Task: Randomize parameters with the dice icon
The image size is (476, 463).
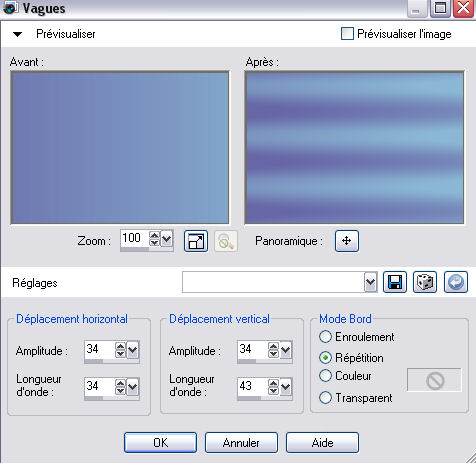Action: (x=425, y=282)
